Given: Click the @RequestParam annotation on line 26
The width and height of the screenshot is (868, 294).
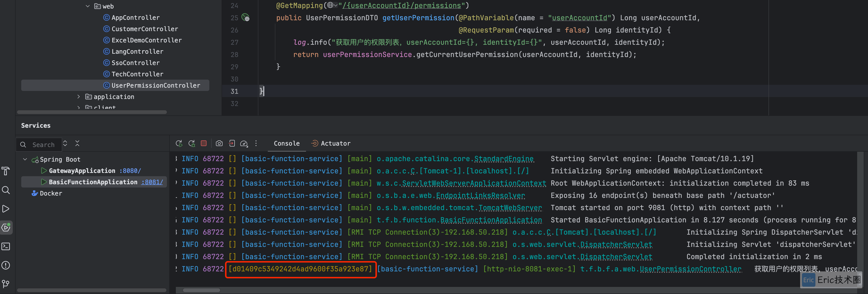Looking at the screenshot, I should click(486, 30).
